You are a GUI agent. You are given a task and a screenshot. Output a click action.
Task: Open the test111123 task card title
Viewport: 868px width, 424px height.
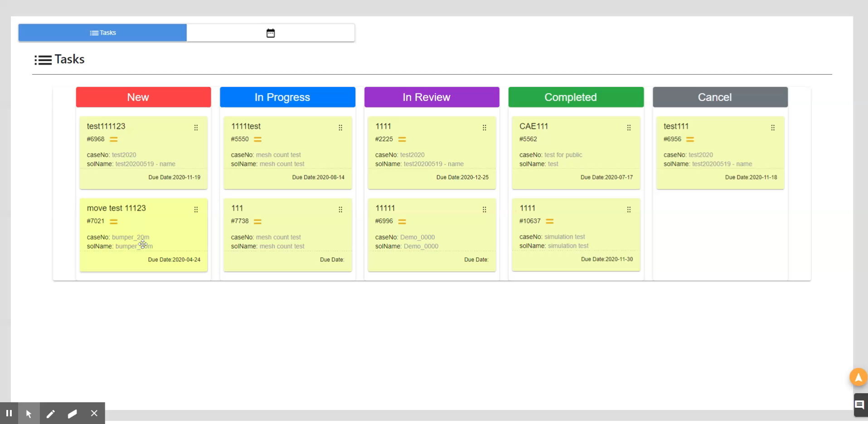(x=106, y=126)
